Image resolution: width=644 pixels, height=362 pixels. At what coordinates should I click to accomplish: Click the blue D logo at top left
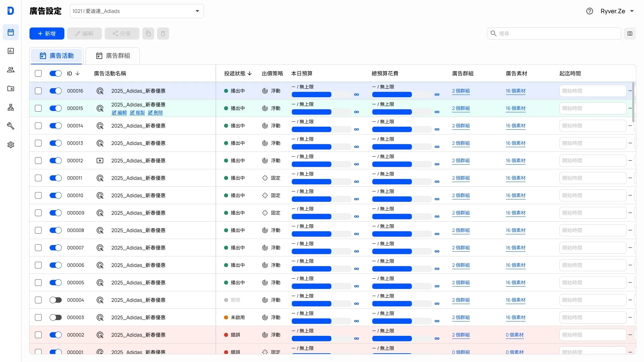click(11, 11)
